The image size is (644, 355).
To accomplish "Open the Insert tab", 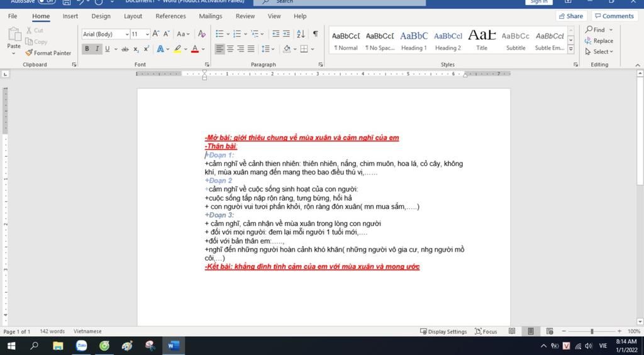I will tap(70, 16).
